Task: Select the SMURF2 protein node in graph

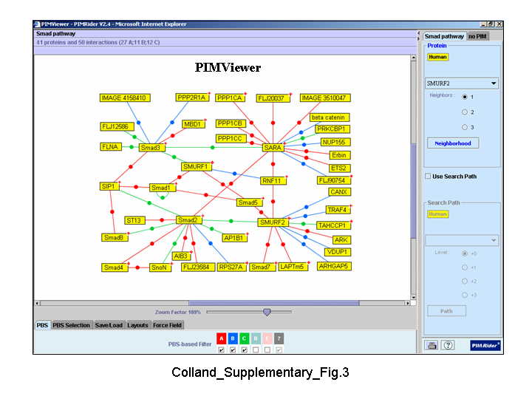Action: click(x=272, y=222)
